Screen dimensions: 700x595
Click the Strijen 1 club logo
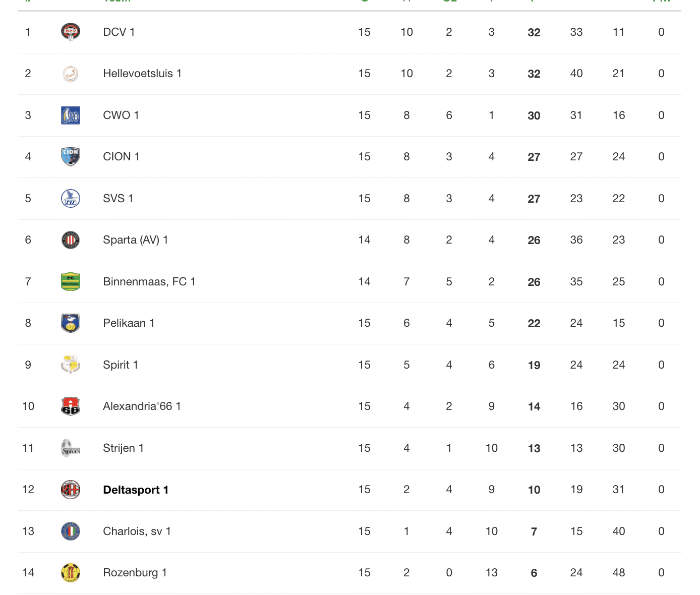click(71, 448)
